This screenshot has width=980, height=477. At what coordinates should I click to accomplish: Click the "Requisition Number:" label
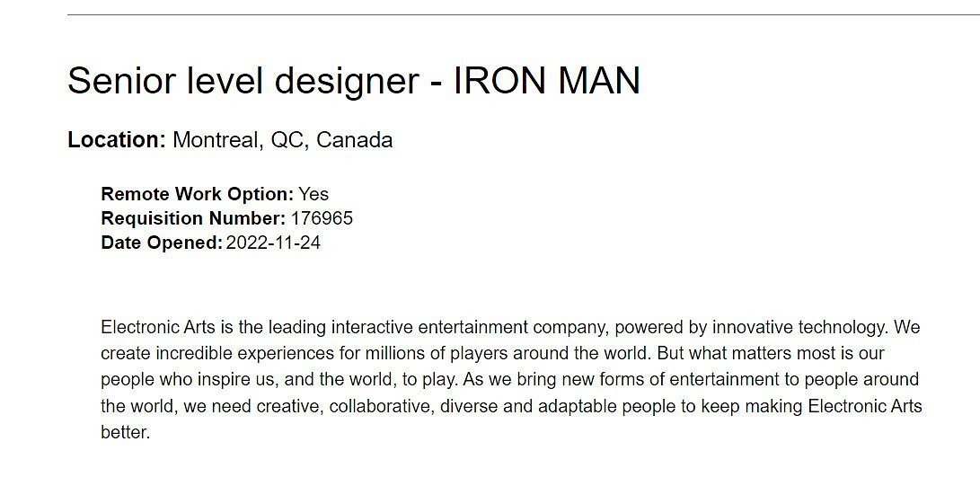[x=193, y=218]
